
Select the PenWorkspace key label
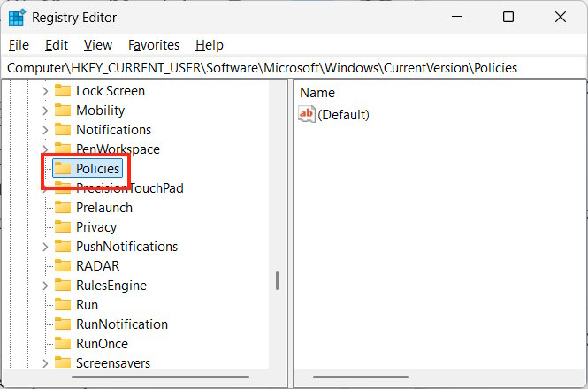click(118, 149)
